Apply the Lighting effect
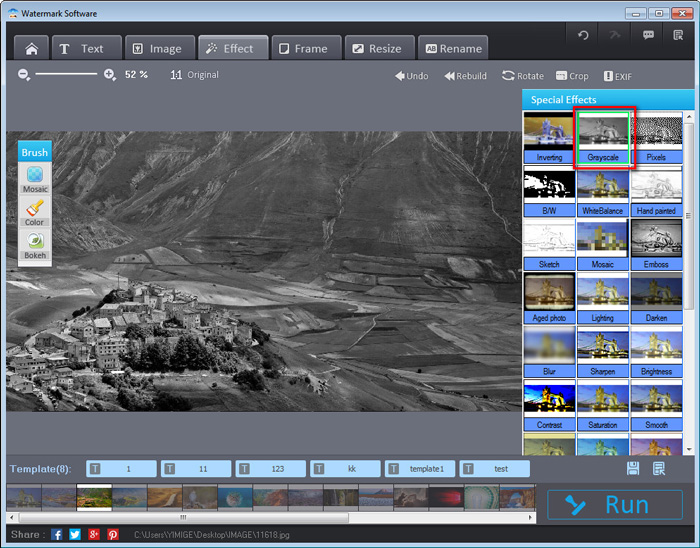The image size is (700, 548). pyautogui.click(x=603, y=298)
